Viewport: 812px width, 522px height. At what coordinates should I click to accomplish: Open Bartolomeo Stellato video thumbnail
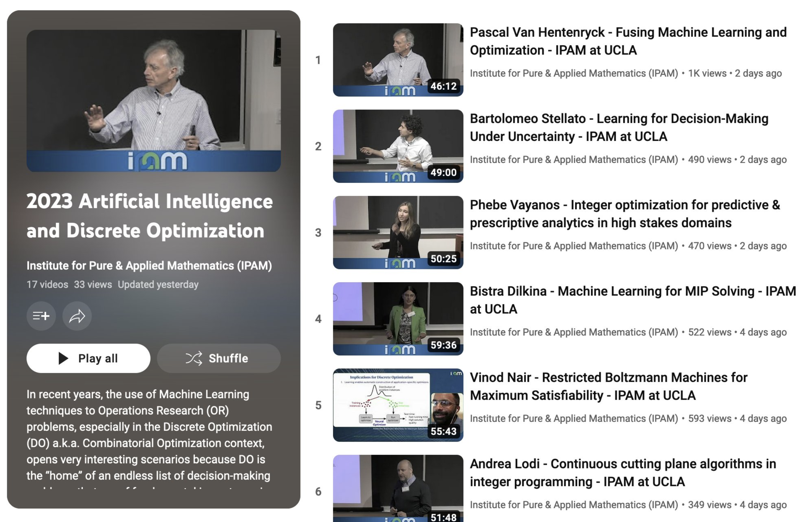tap(398, 146)
